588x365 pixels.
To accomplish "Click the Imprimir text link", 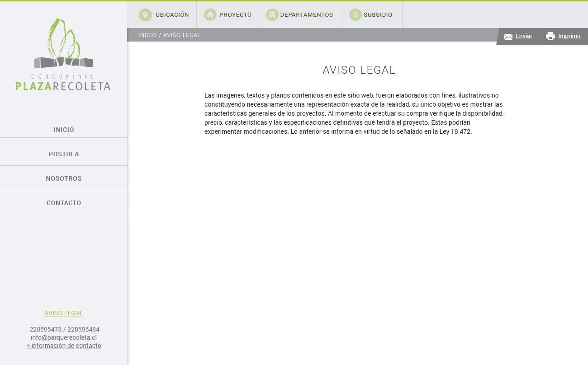I will [x=569, y=36].
